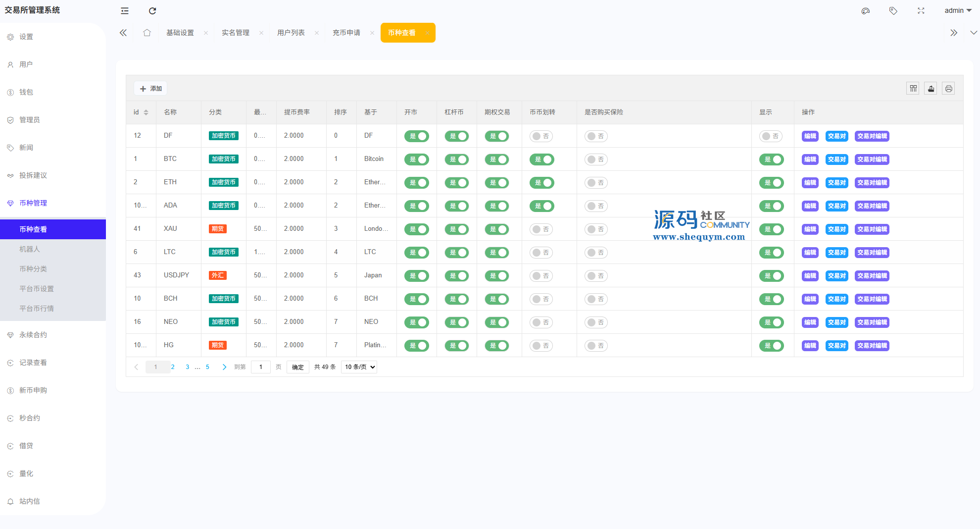Click the refresh icon in top bar
The image size is (980, 529).
click(152, 11)
